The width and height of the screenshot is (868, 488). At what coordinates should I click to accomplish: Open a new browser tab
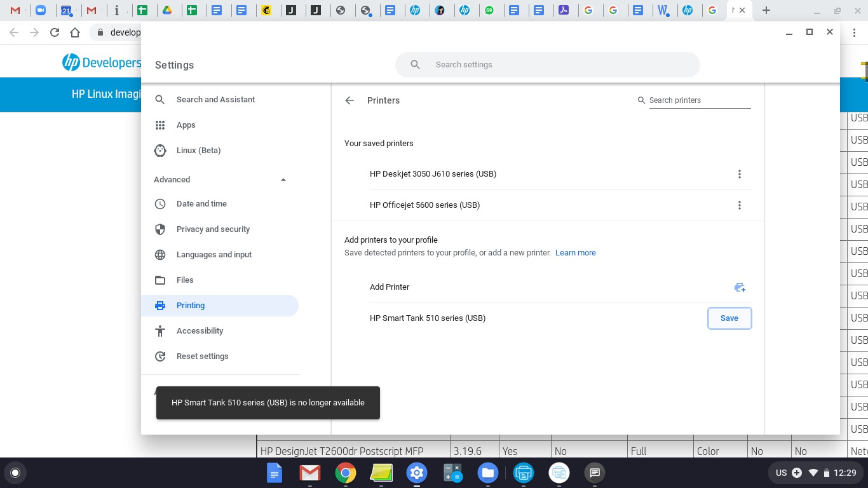pyautogui.click(x=766, y=10)
